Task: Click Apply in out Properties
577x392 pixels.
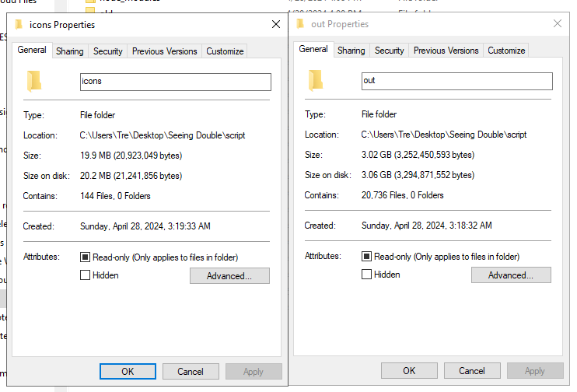Action: click(x=535, y=371)
